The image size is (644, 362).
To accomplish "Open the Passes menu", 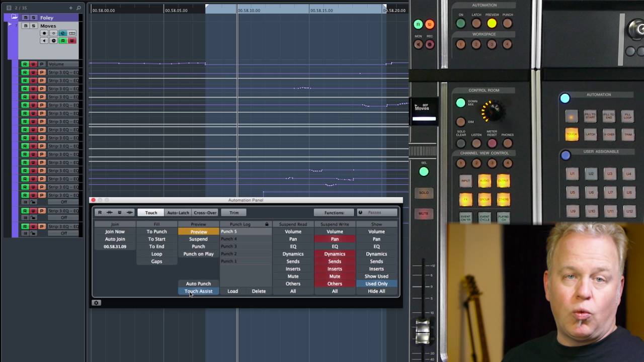I will 376,213.
